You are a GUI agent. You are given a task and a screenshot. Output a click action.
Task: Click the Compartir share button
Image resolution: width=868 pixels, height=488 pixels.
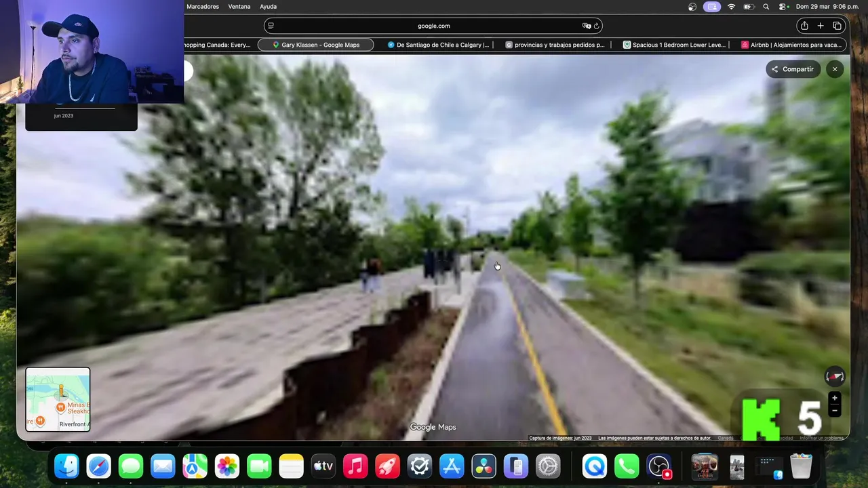793,69
